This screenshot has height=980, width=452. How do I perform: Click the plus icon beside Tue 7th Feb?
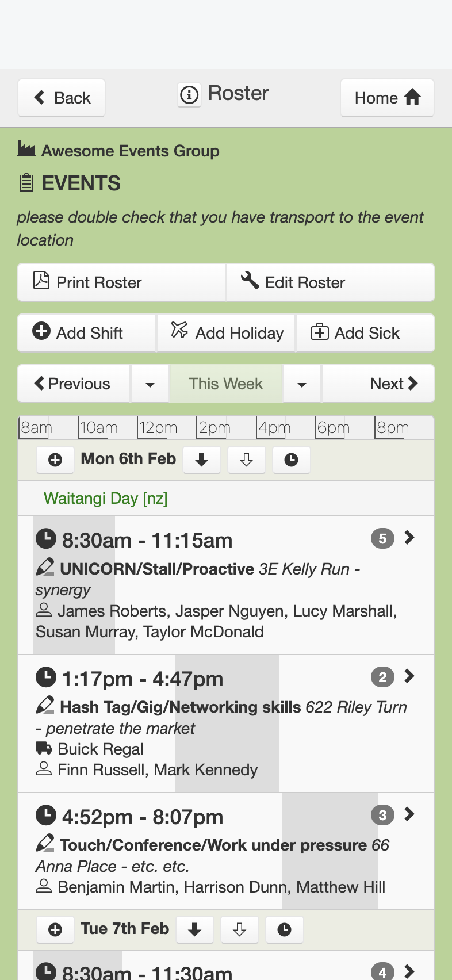click(55, 930)
